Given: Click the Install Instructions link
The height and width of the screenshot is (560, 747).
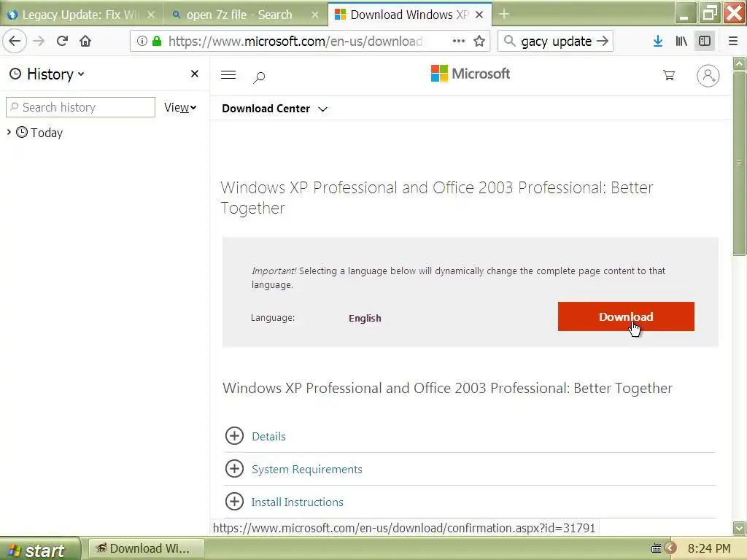Looking at the screenshot, I should click(298, 502).
